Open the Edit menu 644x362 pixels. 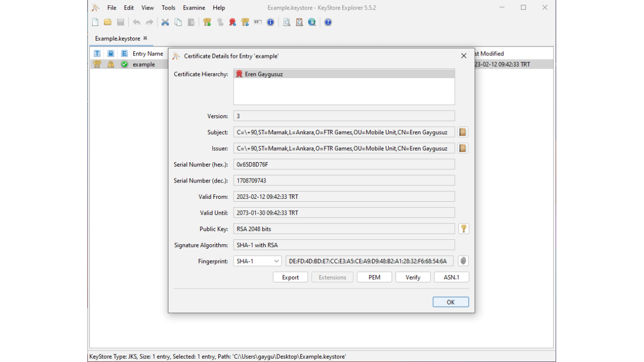(129, 8)
